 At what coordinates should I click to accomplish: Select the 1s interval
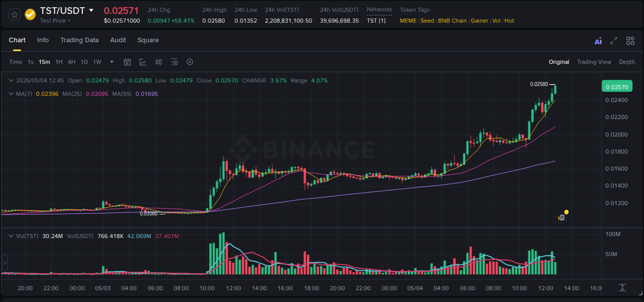coord(30,62)
